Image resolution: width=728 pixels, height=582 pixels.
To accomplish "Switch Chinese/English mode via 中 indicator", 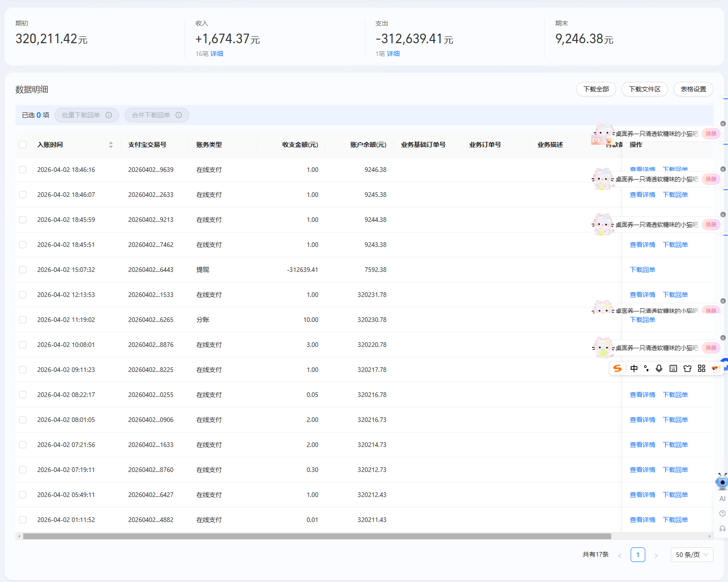I will (634, 368).
